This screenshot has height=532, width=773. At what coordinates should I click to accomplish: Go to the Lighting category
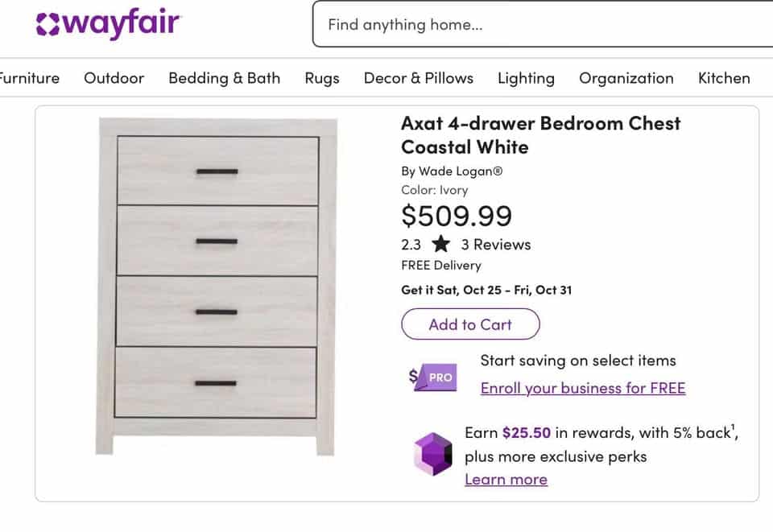click(x=526, y=78)
